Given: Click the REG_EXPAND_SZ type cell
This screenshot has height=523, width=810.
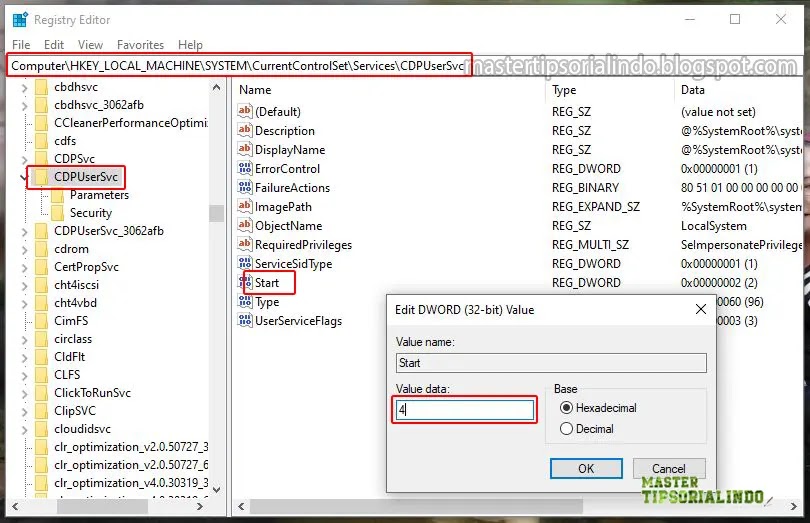Looking at the screenshot, I should pyautogui.click(x=596, y=207).
